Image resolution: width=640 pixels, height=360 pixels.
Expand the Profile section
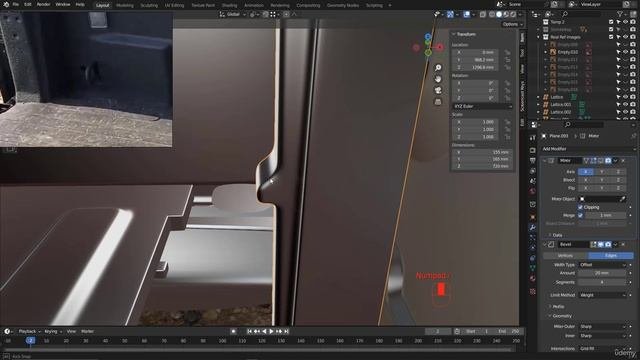558,307
